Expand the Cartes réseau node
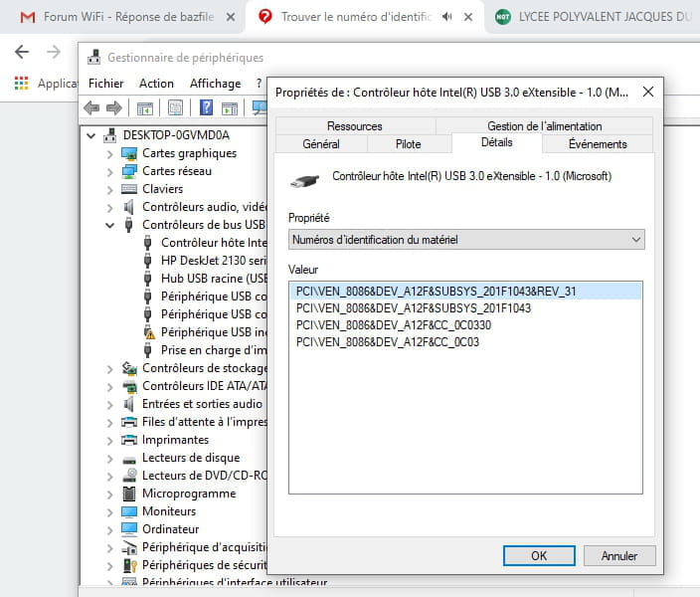700x597 pixels. [109, 172]
